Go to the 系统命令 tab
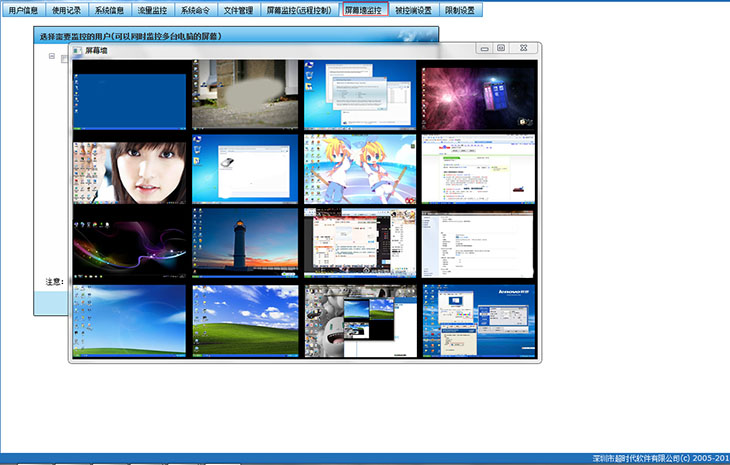Viewport: 730px width, 465px height. coord(195,10)
